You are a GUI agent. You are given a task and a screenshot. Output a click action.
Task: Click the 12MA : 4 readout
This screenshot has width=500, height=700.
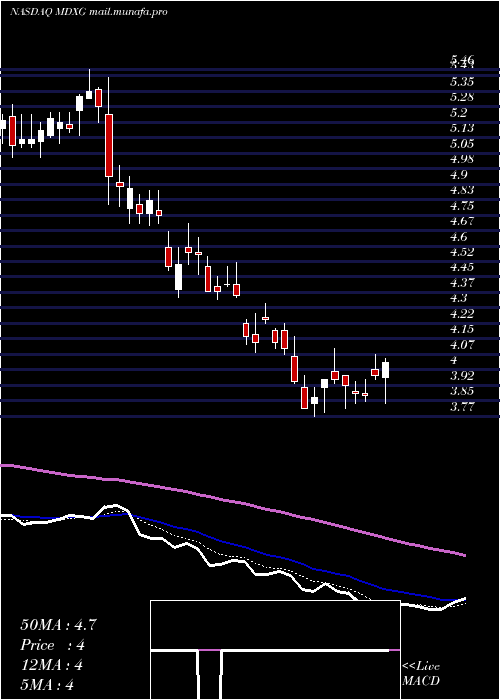click(x=52, y=665)
